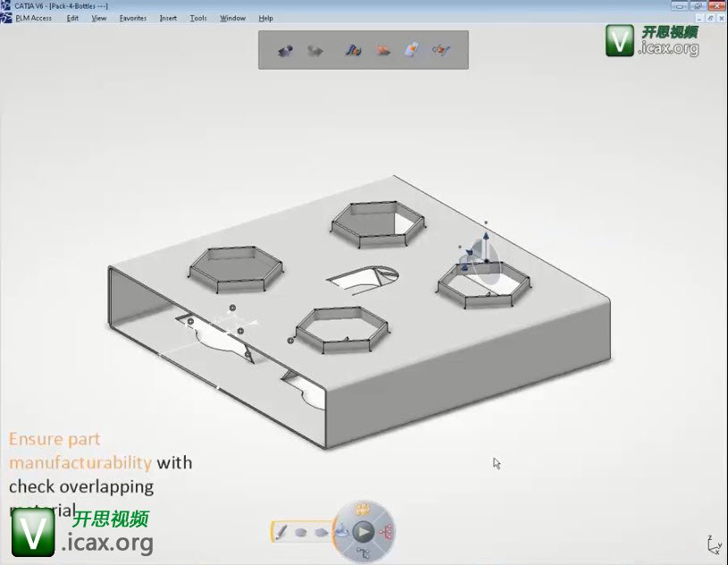Click the orange fold icon in floating toolbar
Viewport: 728px width, 565px height.
click(x=383, y=50)
